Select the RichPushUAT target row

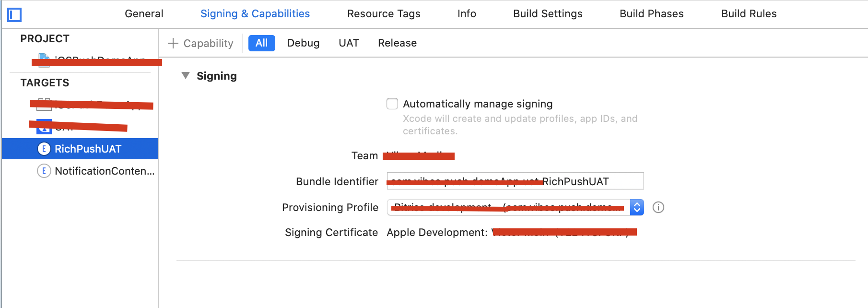coord(80,149)
